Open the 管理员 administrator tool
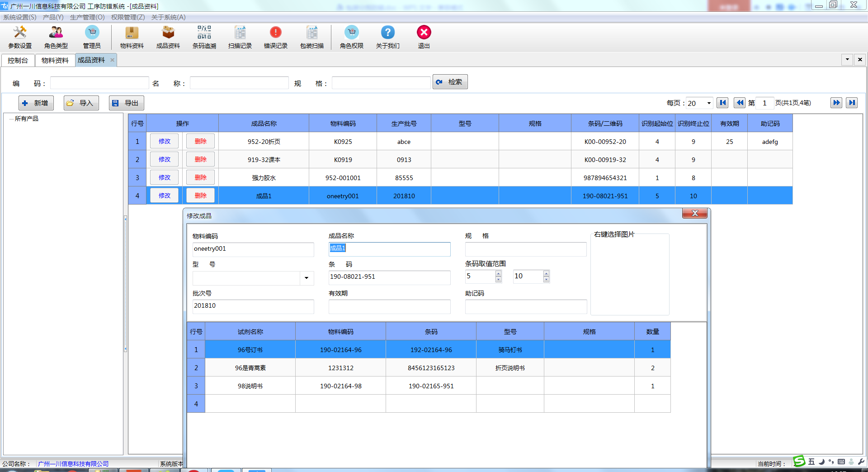 92,37
